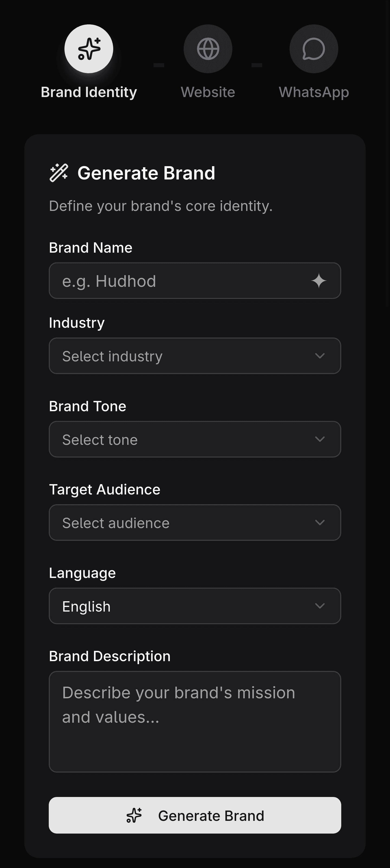The height and width of the screenshot is (868, 390).
Task: Click chevron arrow in Target Audience field
Action: 320,523
